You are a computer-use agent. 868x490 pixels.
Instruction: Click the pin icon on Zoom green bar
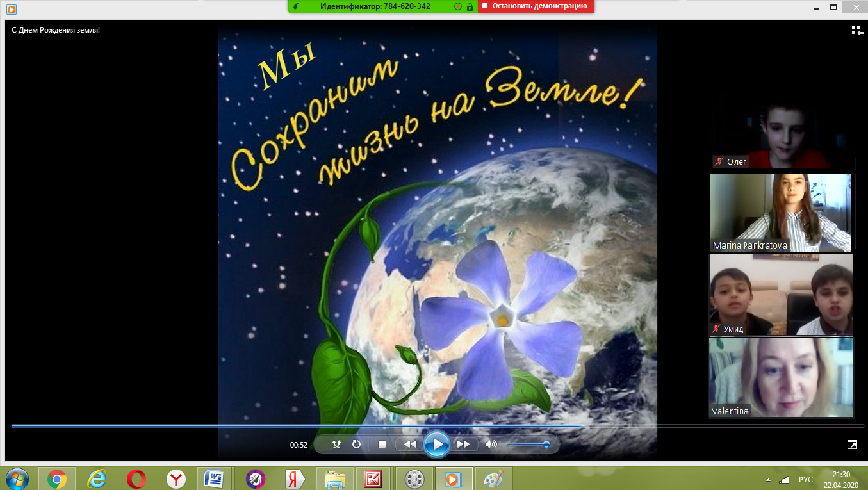point(295,6)
